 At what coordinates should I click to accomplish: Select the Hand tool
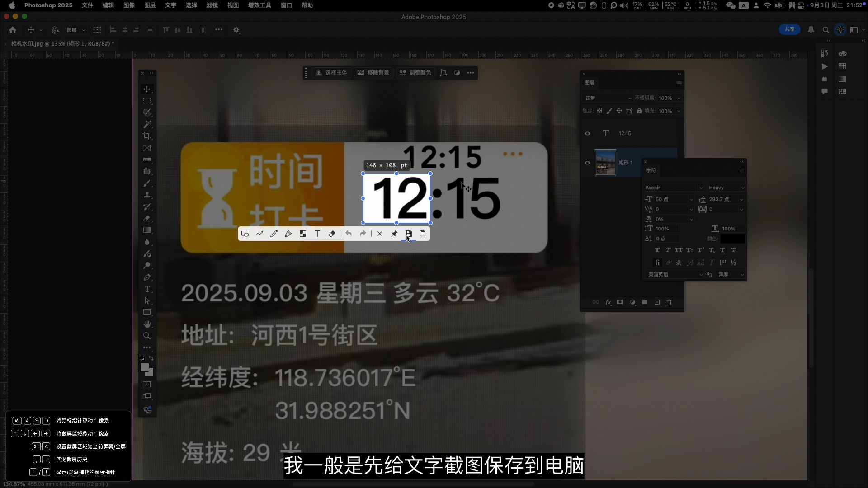147,324
